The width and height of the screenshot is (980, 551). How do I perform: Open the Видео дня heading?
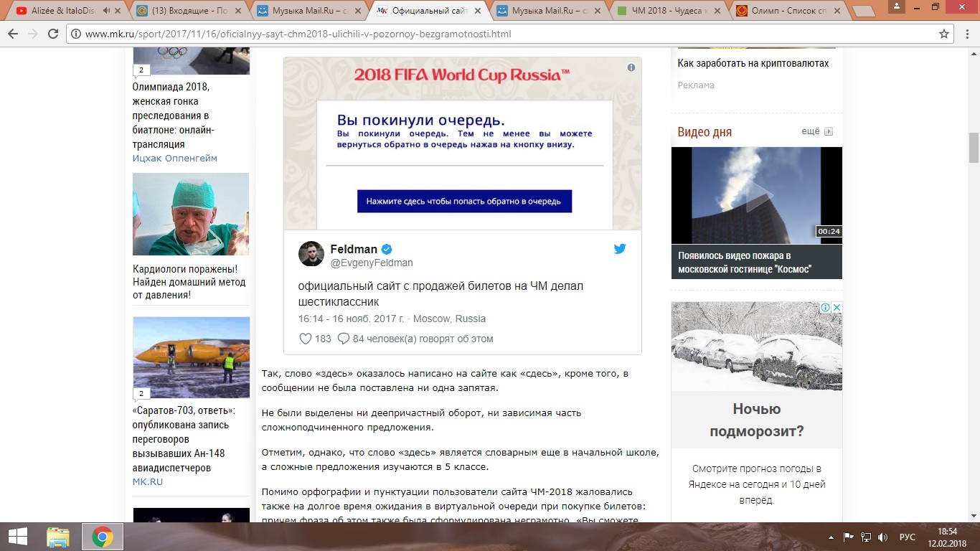[705, 132]
